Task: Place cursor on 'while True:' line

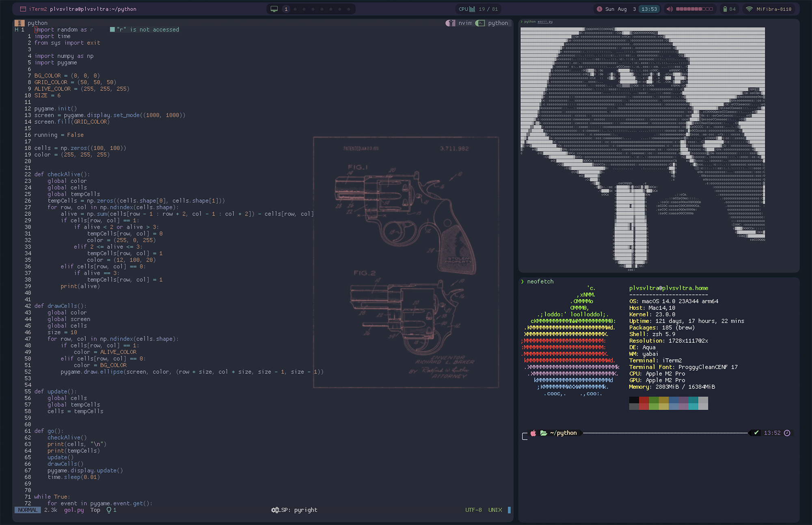Action: click(x=52, y=497)
